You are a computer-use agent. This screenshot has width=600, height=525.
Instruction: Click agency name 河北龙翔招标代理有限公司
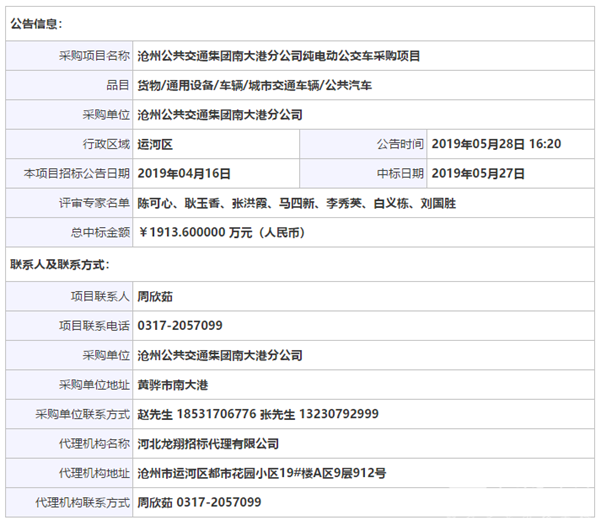pyautogui.click(x=208, y=444)
